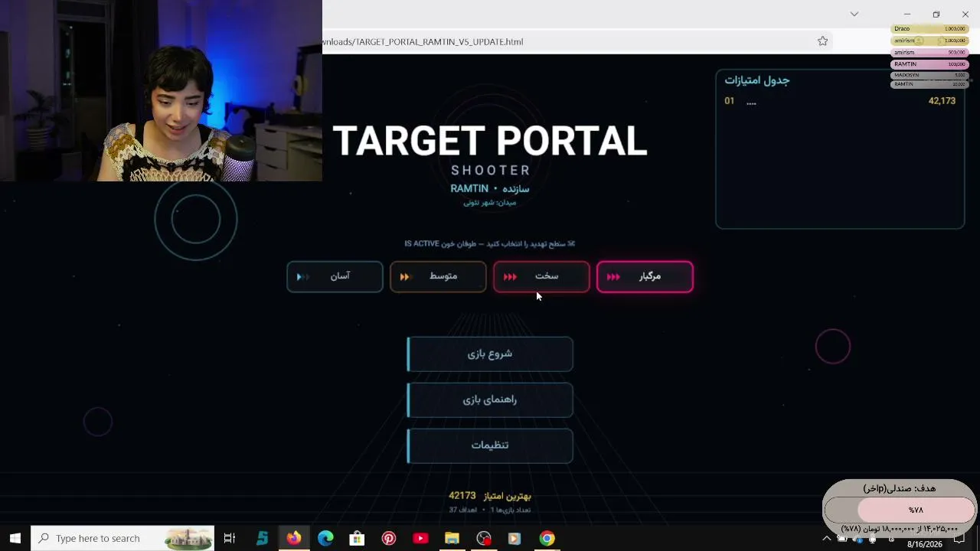Open the Windows notification center

pos(959,538)
